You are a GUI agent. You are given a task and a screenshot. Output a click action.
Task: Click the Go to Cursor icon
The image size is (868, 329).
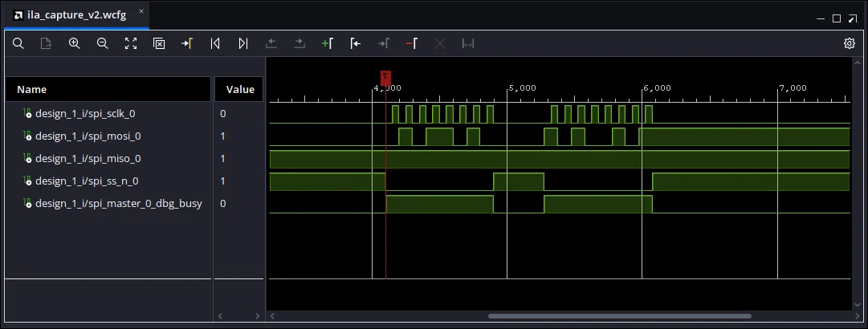click(187, 43)
